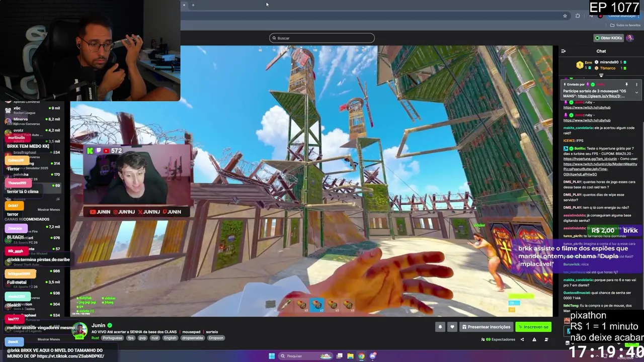Open browser extensions puzzle icon
The width and height of the screenshot is (644, 362).
(x=578, y=16)
